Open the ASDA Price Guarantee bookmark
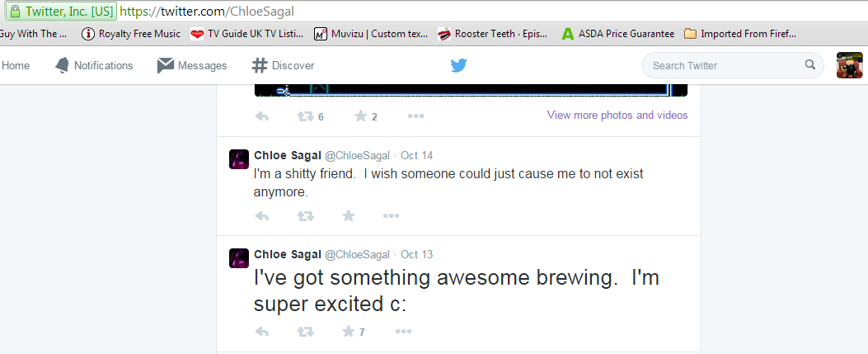Image resolution: width=868 pixels, height=354 pixels. 617,34
